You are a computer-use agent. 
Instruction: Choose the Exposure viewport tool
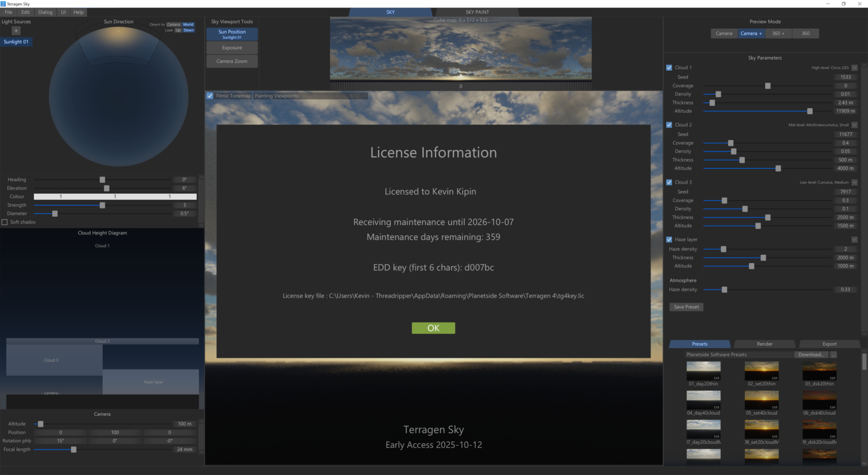(232, 48)
